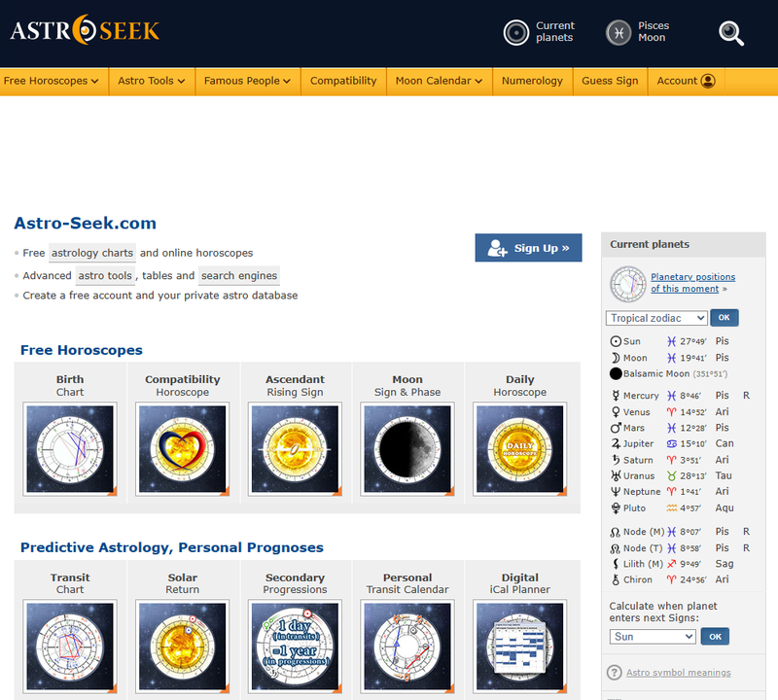Screen dimensions: 778x700
Task: Click the Neptune glyph icon
Action: (616, 492)
